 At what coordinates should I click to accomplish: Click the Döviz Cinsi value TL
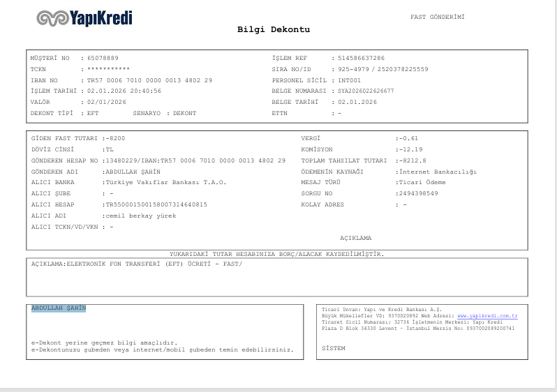[110, 149]
